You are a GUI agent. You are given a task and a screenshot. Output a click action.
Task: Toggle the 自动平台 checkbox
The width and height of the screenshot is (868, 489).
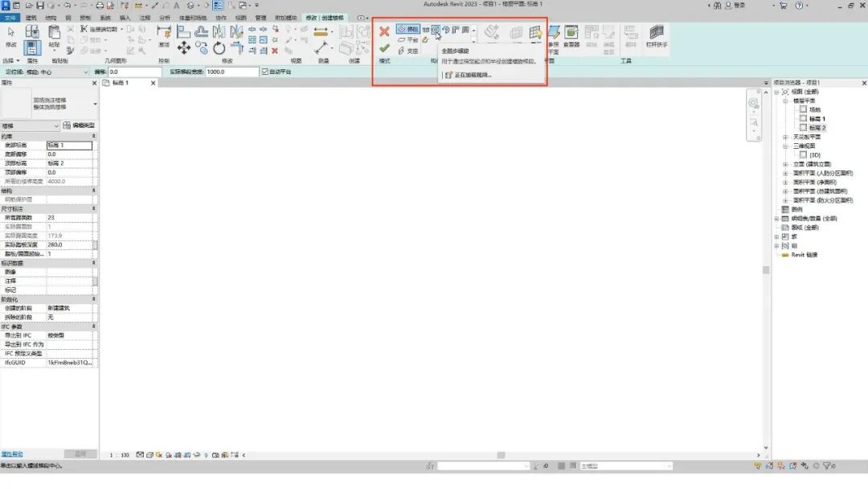(265, 72)
